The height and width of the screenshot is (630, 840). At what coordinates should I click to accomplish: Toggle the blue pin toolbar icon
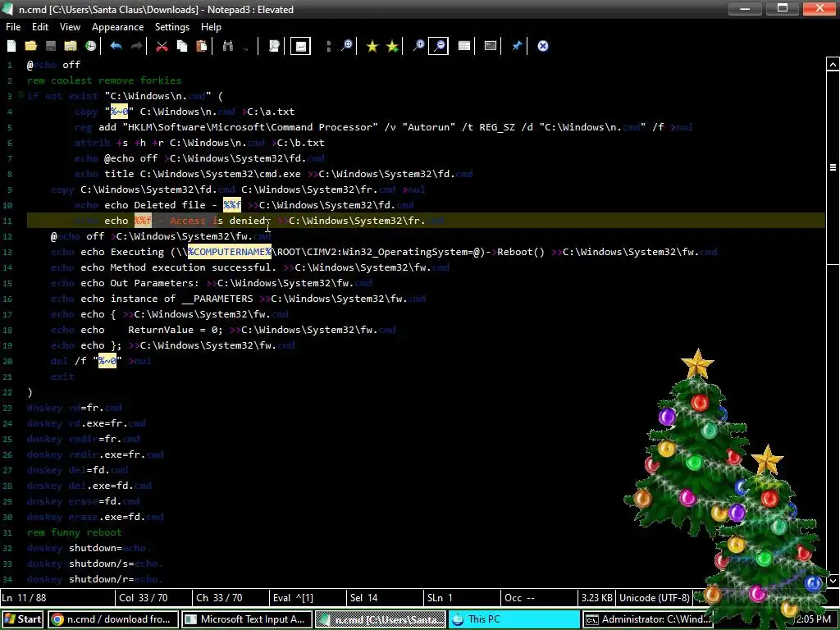tap(517, 46)
